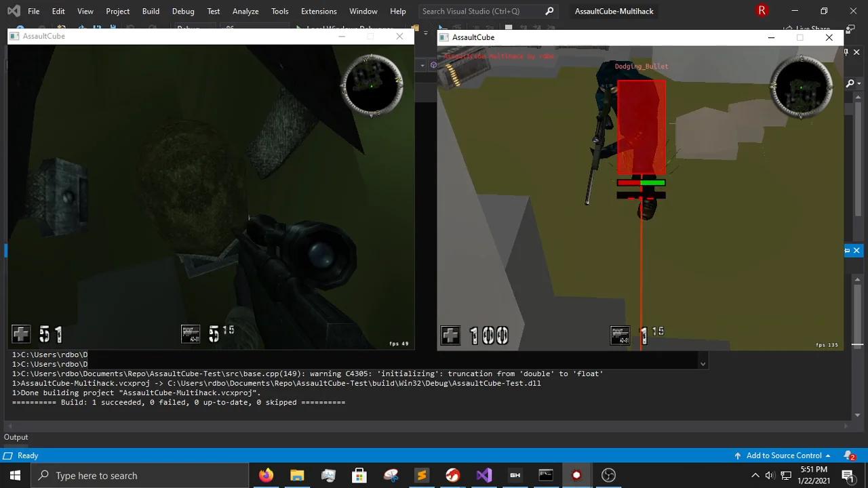Image resolution: width=868 pixels, height=488 pixels.
Task: Open Visual Studio notifications bell
Action: (x=848, y=455)
